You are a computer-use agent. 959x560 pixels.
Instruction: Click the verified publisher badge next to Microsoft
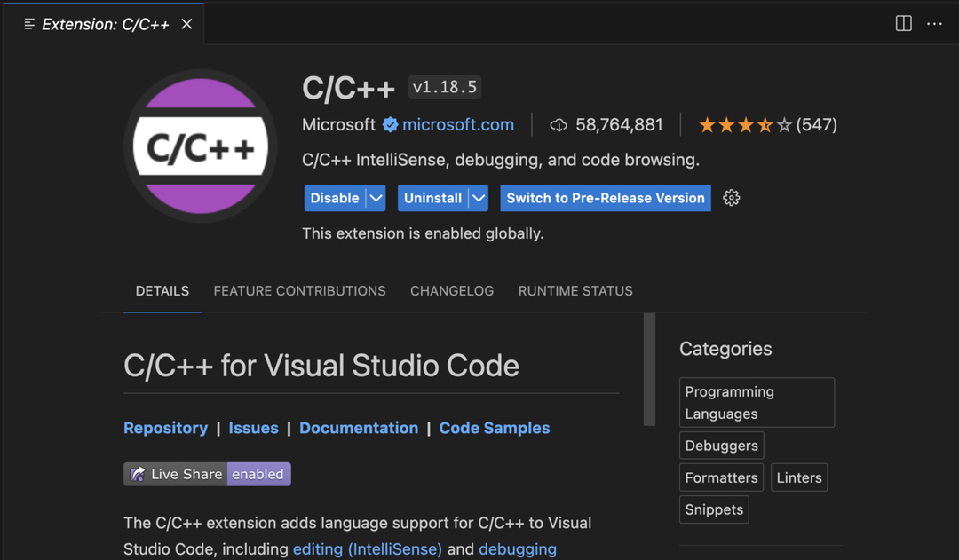coord(391,124)
